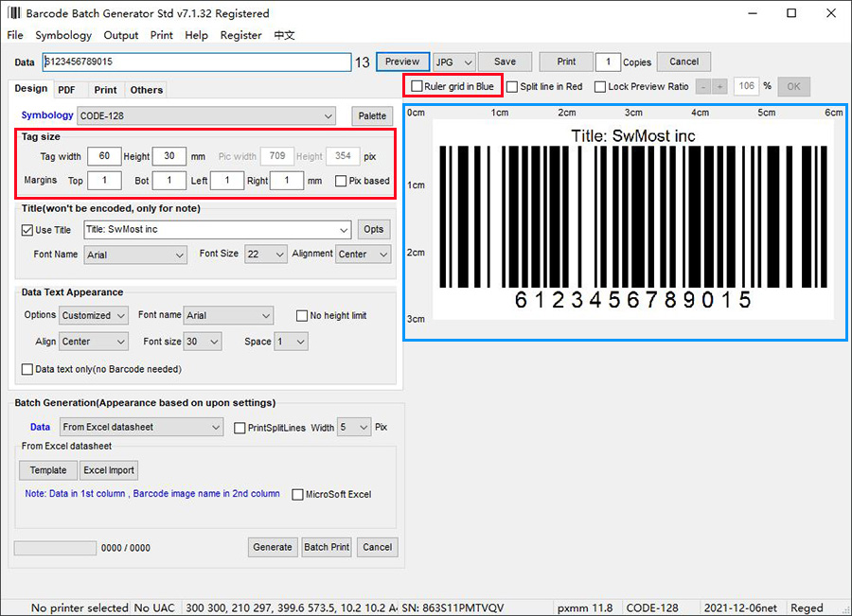The width and height of the screenshot is (852, 616).
Task: Open data text Font name dropdown
Action: [x=228, y=316]
